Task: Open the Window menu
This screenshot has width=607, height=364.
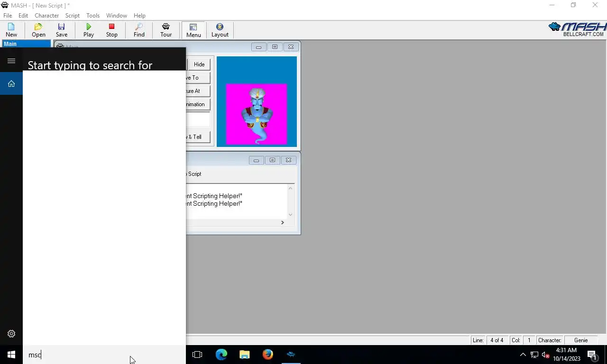Action: 116,16
